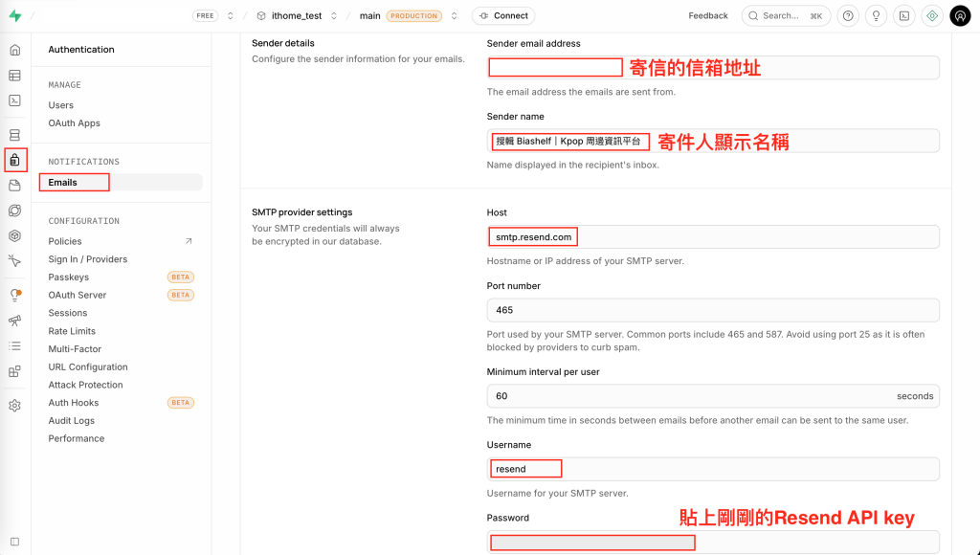Go to Auth Hooks
Viewport: 980px width, 555px height.
(73, 403)
